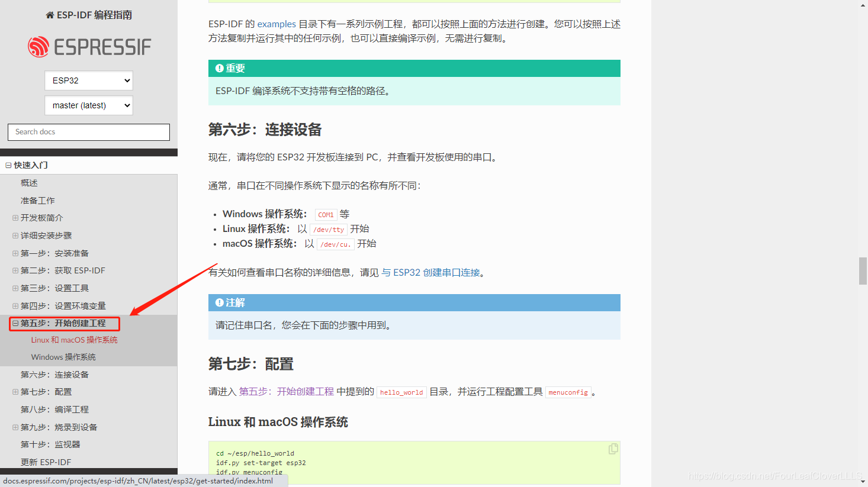Click inside the Search docs input field
The image size is (868, 487).
(88, 132)
